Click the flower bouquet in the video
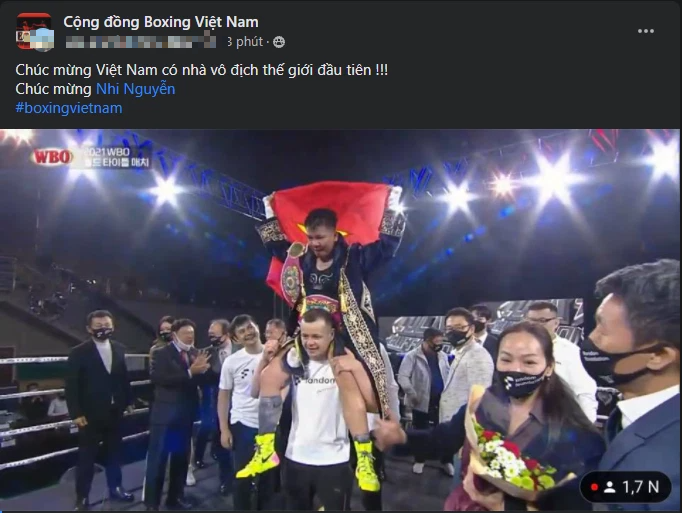The width and height of the screenshot is (682, 513). coord(507,459)
